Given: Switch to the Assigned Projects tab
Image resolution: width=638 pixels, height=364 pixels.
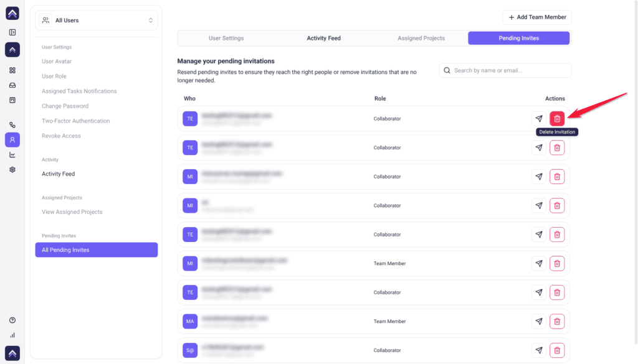Looking at the screenshot, I should tap(421, 38).
